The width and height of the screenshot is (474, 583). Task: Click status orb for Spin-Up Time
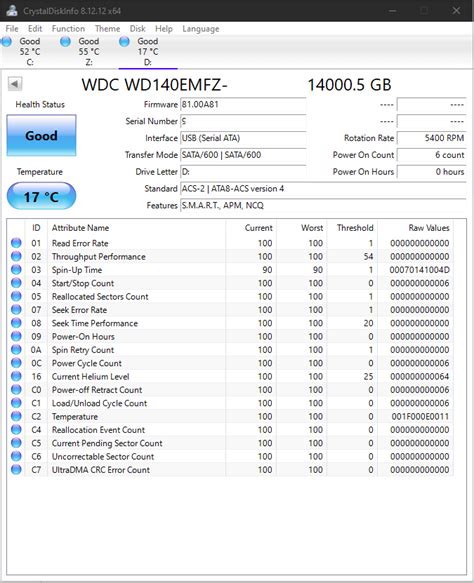pyautogui.click(x=16, y=270)
